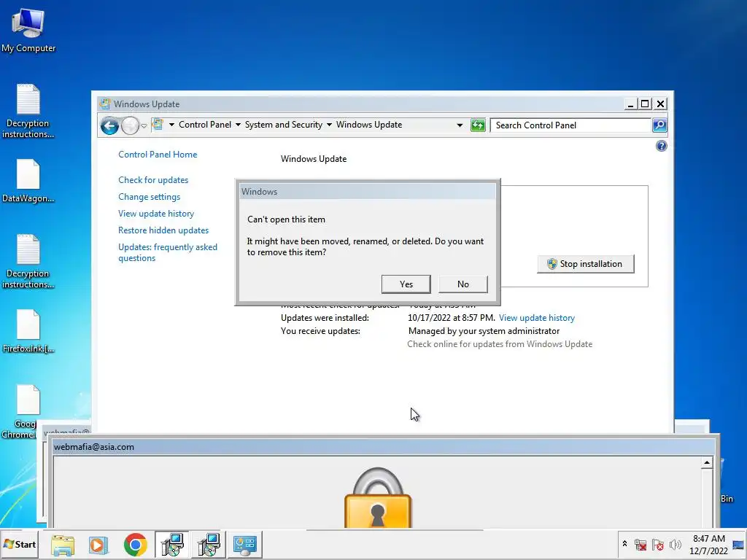Click the 'Managed by your system administrator' text
The image size is (747, 560).
tap(484, 331)
